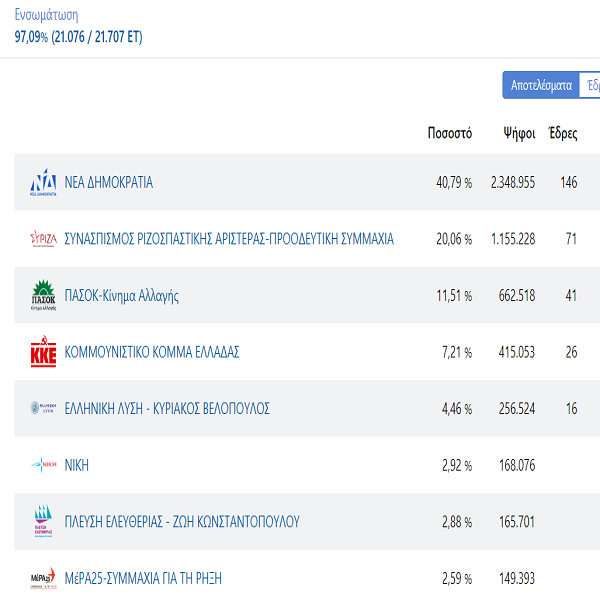Click the Νέα Δημοκρατία party logo
600x600 pixels.
(43, 182)
